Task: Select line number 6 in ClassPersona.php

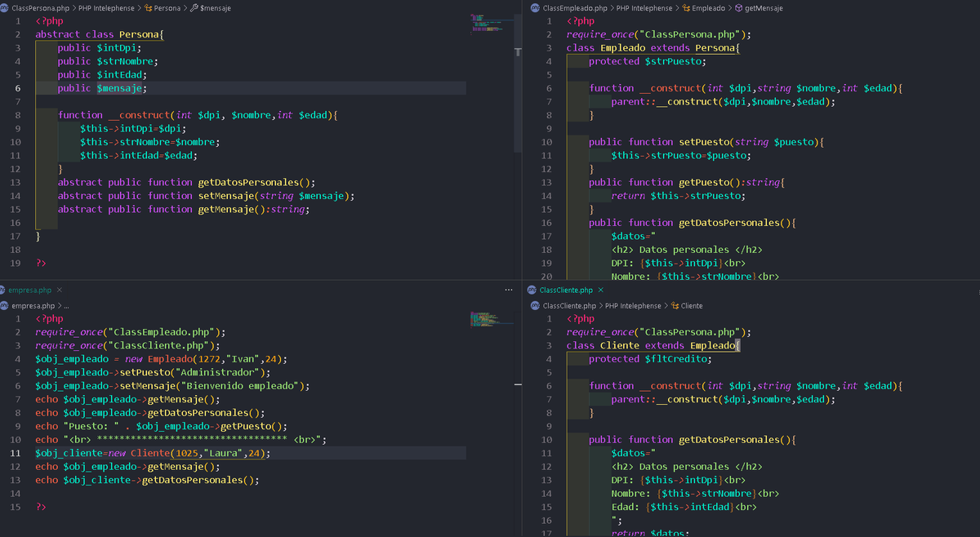Action: click(18, 88)
